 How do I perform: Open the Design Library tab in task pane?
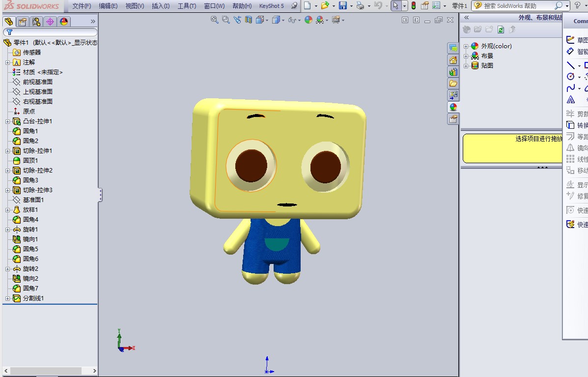coord(453,72)
